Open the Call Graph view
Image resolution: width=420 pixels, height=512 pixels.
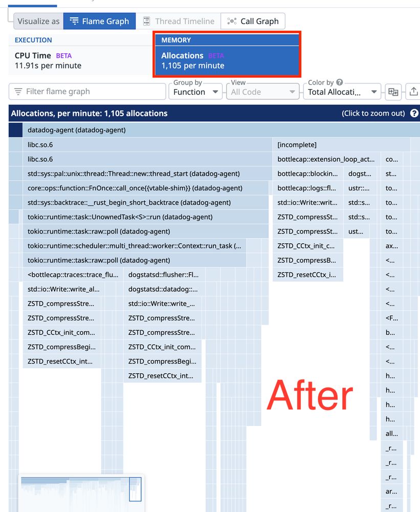(x=253, y=21)
